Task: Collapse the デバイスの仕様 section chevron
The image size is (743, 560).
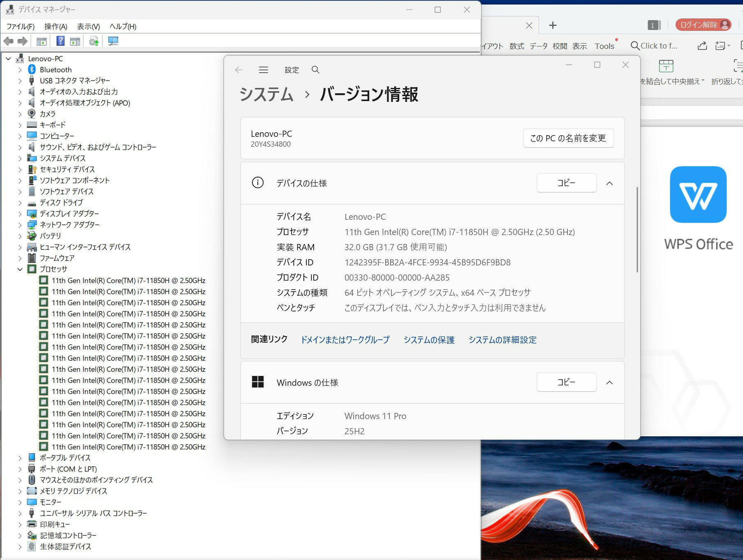Action: pos(609,184)
